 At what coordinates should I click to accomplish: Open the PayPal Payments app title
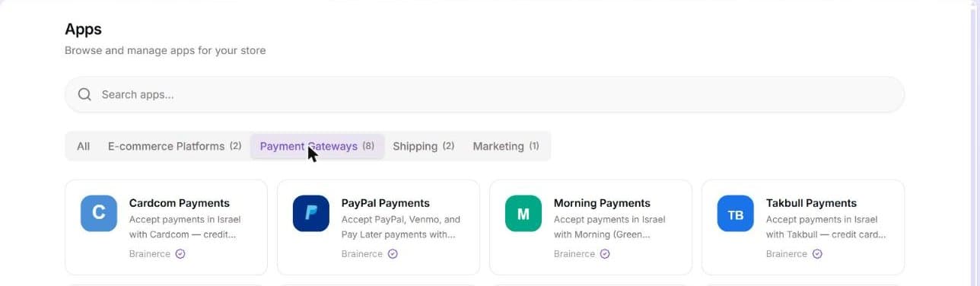tap(386, 203)
